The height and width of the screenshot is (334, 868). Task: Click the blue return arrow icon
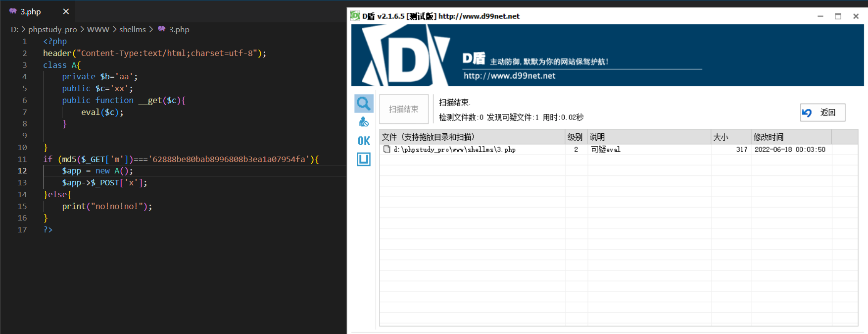coord(807,112)
